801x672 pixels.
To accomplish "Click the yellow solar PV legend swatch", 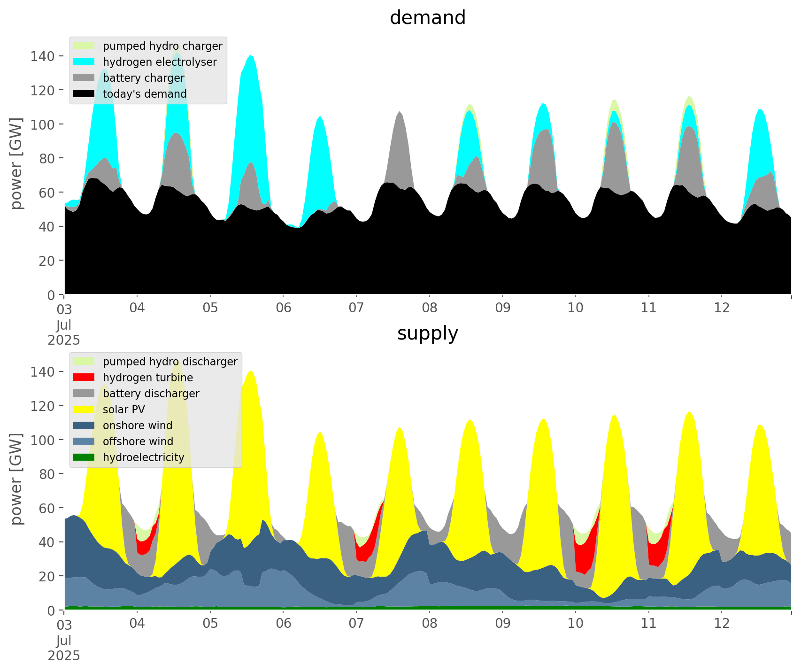I will tap(84, 409).
